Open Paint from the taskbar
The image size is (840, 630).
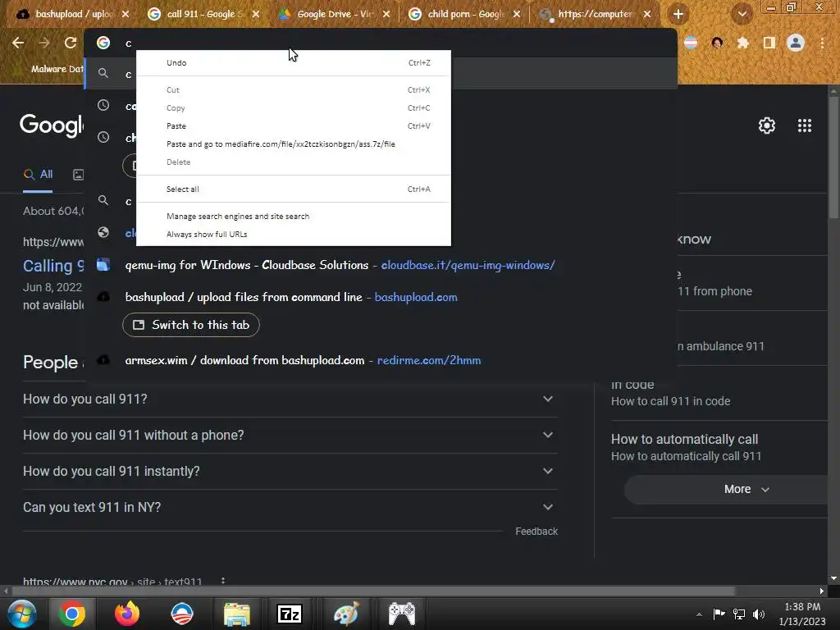pyautogui.click(x=345, y=614)
